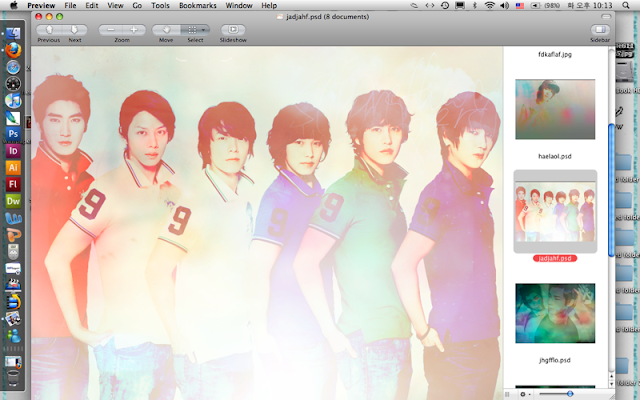
Task: Open the Preview application menu
Action: pos(41,5)
